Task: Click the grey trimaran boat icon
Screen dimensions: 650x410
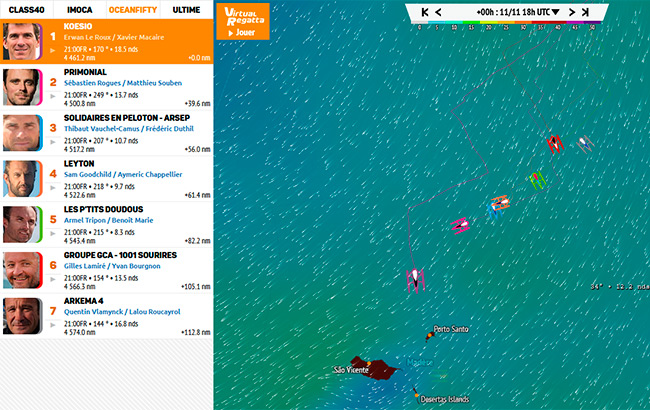Action: click(584, 144)
